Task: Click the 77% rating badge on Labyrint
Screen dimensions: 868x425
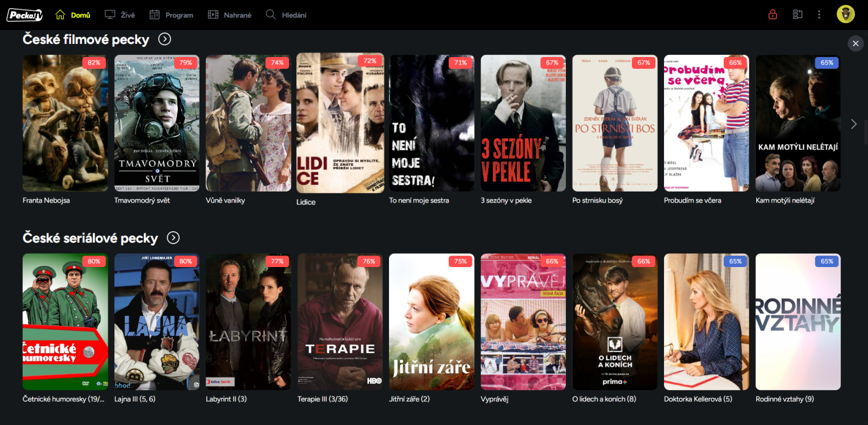Action: [277, 261]
